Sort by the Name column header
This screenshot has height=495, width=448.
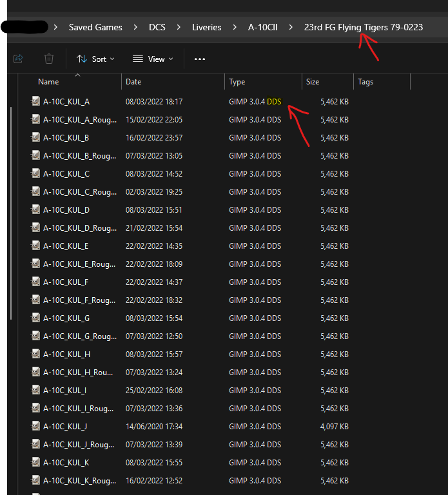click(48, 82)
